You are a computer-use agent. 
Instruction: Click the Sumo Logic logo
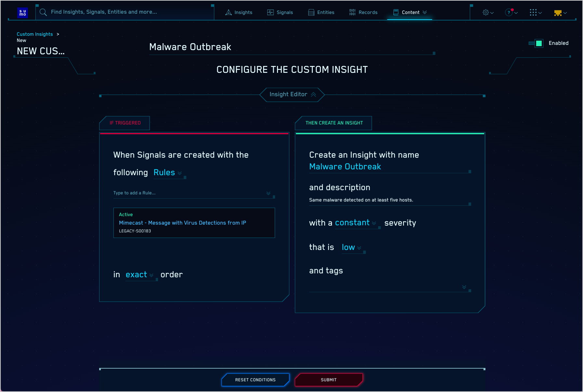click(x=22, y=12)
